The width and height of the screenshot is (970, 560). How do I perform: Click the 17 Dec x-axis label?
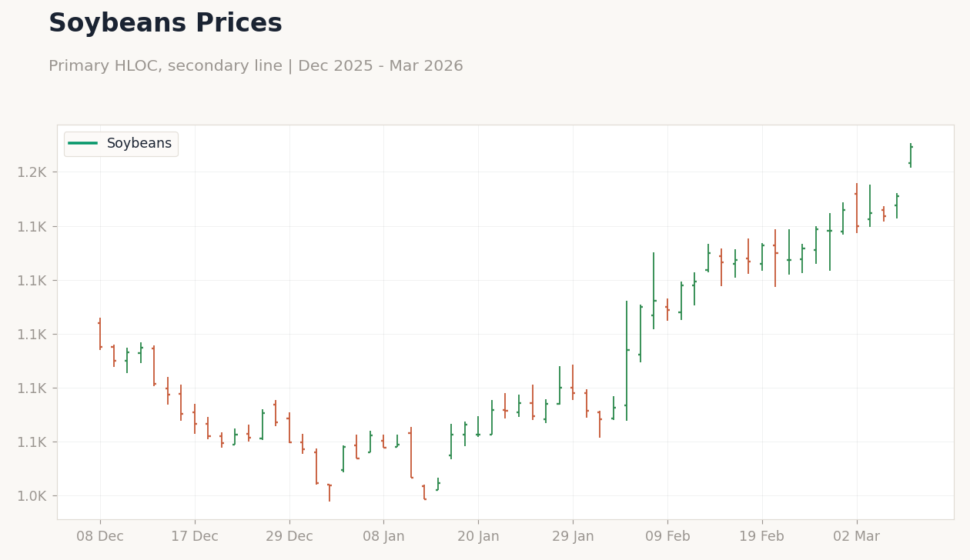195,537
